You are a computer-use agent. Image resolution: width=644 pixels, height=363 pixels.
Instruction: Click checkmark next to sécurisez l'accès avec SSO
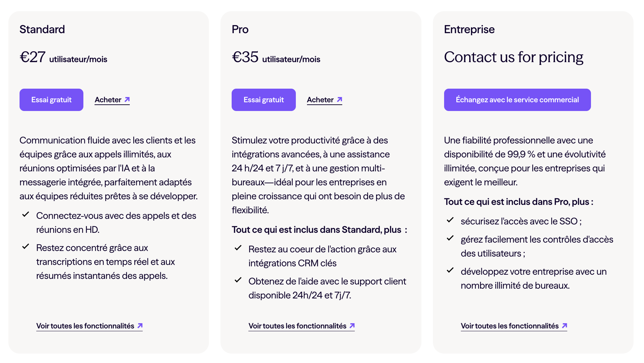point(450,220)
